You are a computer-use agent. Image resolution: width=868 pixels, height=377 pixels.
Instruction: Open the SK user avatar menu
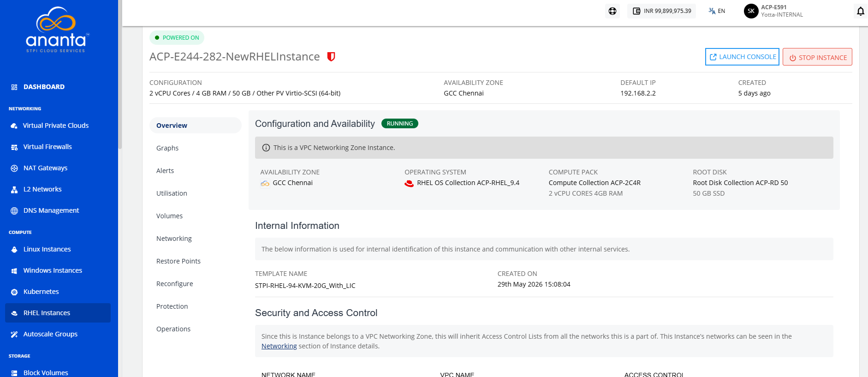pyautogui.click(x=751, y=11)
